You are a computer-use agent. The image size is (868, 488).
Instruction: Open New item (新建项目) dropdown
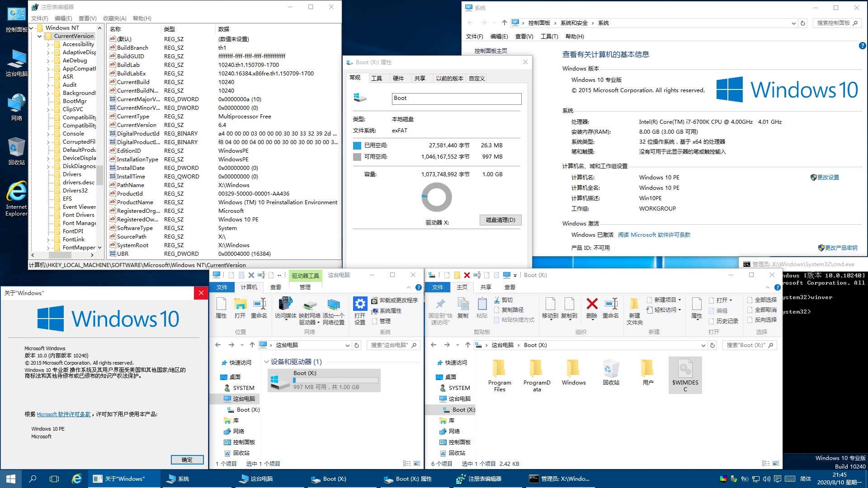pos(664,300)
